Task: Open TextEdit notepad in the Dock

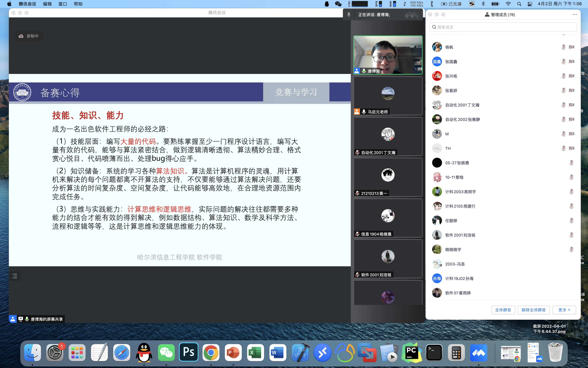Action: pyautogui.click(x=99, y=352)
